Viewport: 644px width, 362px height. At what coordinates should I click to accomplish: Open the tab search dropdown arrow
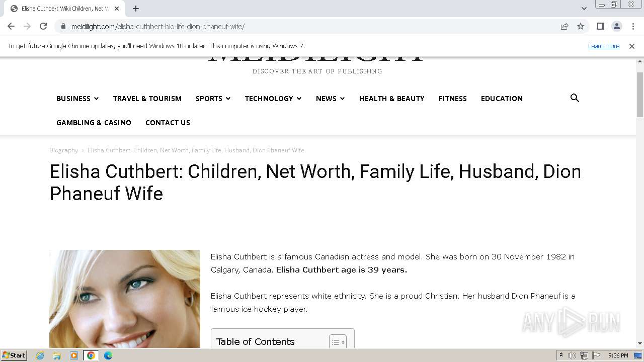(x=584, y=9)
